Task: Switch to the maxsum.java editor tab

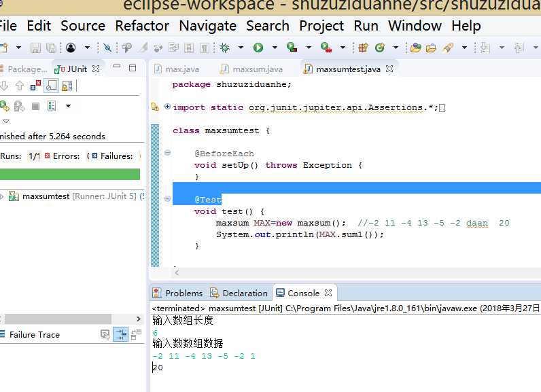Action: pyautogui.click(x=252, y=69)
